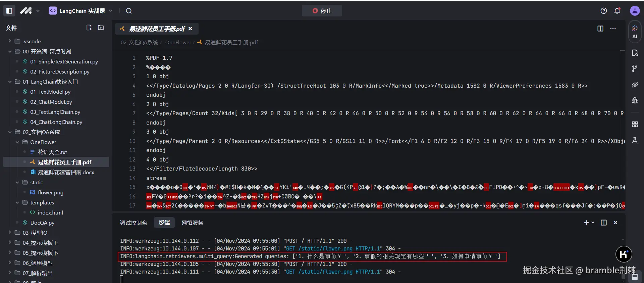Toggle terminal panel split layout

pyautogui.click(x=604, y=223)
